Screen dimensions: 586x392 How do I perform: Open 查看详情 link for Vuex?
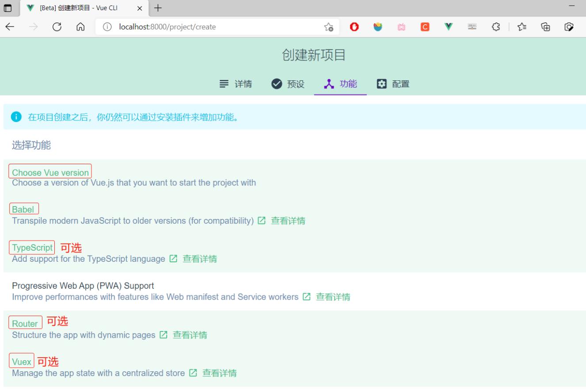219,373
